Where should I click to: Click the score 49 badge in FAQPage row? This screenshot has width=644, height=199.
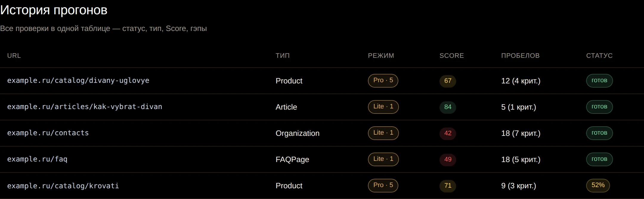click(448, 159)
